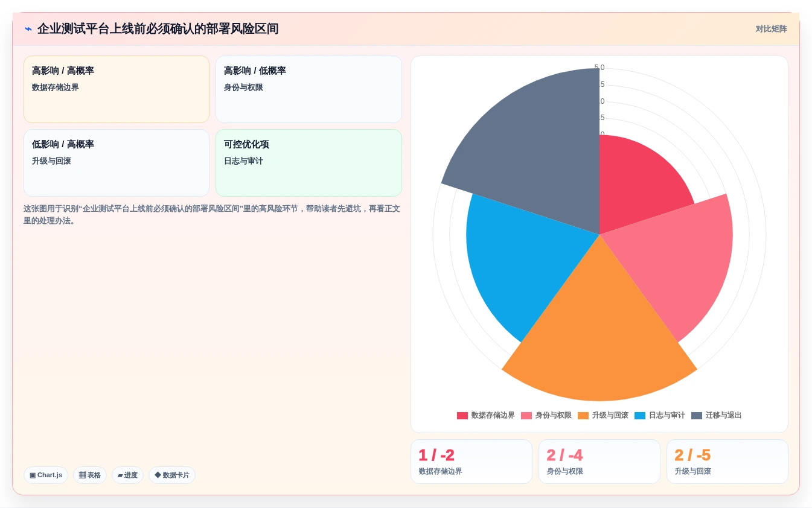Select the 高影响 / 高概率 quadrant card
The image size is (812, 508).
[x=117, y=89]
